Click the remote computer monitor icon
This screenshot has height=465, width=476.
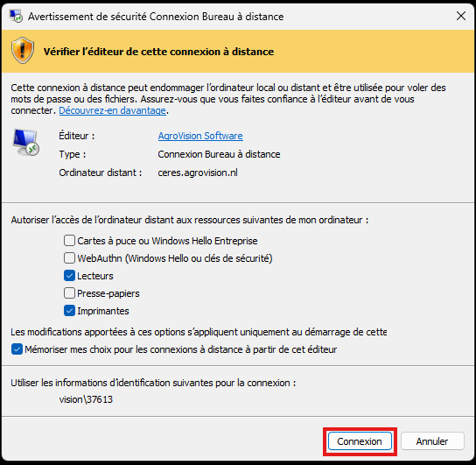click(x=25, y=142)
